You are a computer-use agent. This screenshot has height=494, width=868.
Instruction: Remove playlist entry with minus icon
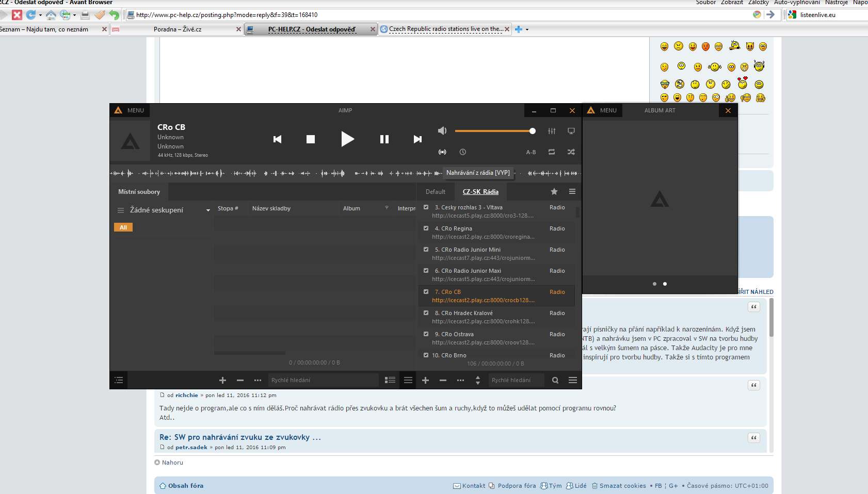click(443, 380)
